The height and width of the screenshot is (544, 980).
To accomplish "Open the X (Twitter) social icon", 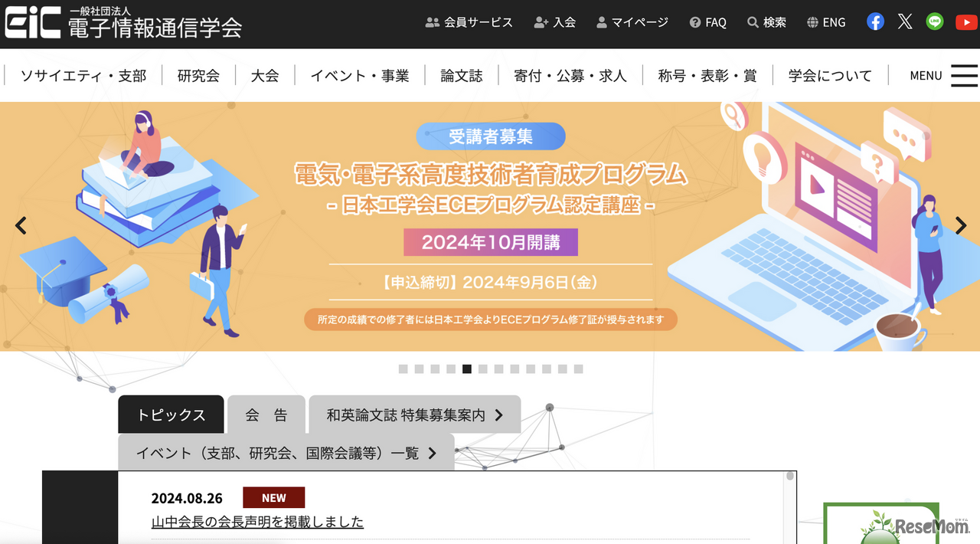I will pos(905,21).
